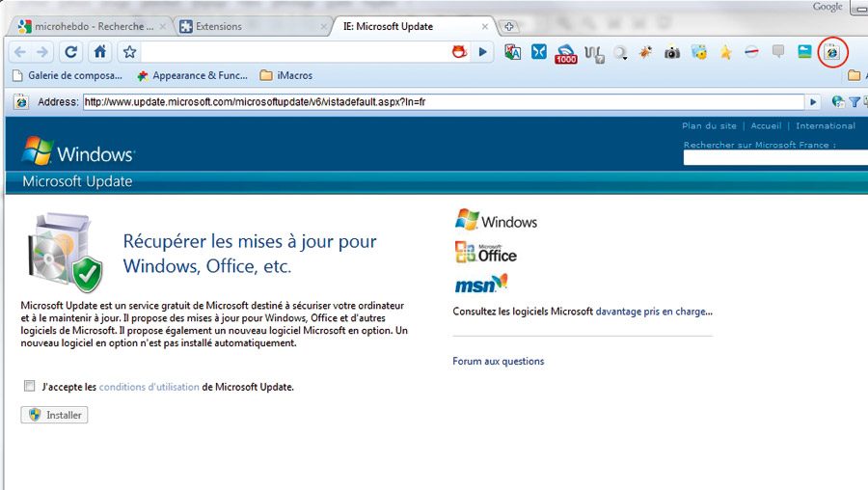Open the iMacros bookmarks folder
Viewport: 868px width, 490px height.
click(x=286, y=75)
